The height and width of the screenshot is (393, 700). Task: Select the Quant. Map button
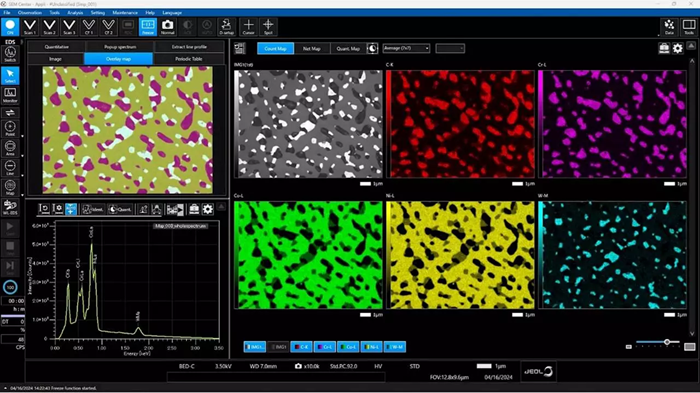click(348, 48)
